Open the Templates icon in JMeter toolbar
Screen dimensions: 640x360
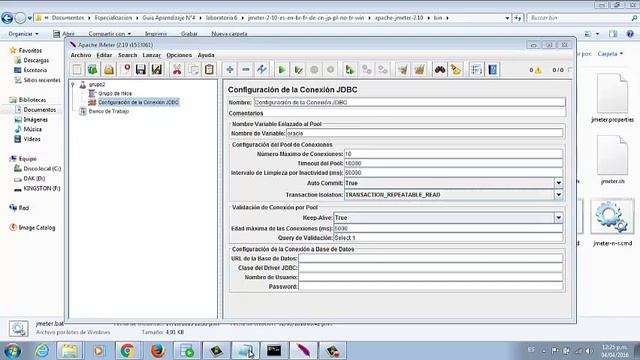tap(93, 69)
